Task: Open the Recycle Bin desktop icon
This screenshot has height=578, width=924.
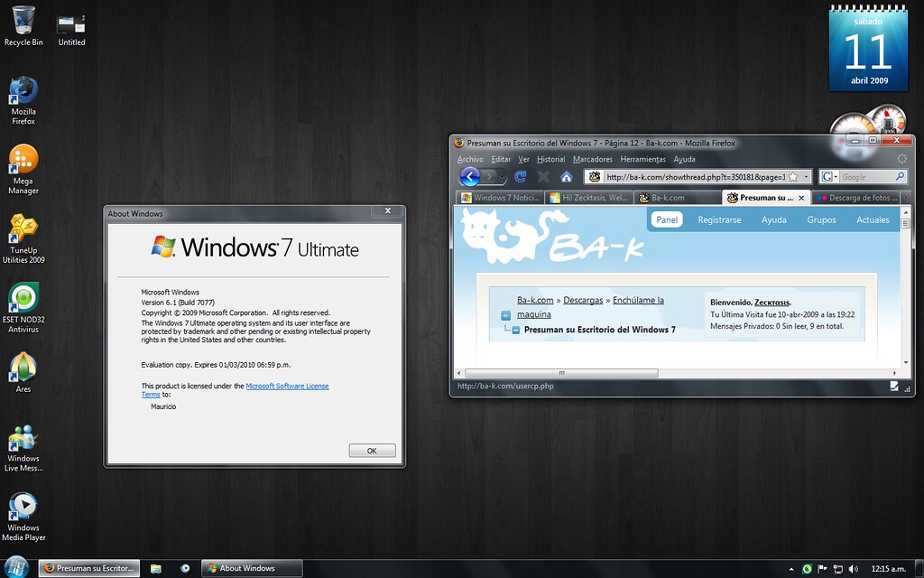Action: coord(23,26)
